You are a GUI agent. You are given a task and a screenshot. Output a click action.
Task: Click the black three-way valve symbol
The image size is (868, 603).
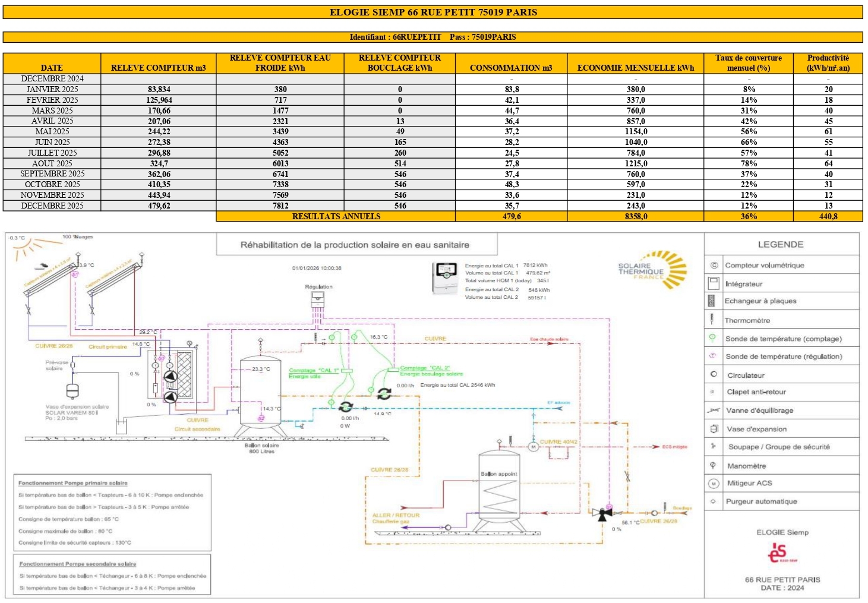(x=602, y=514)
